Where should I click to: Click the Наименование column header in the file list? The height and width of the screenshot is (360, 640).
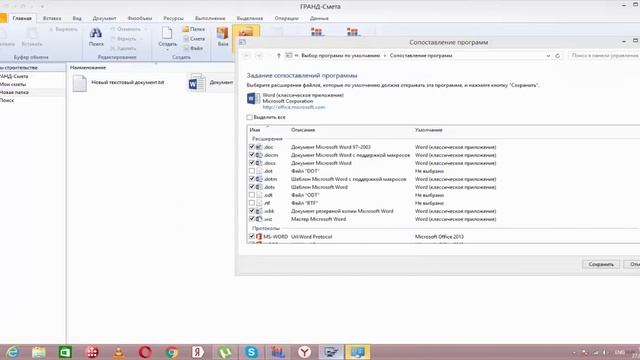pyautogui.click(x=88, y=67)
